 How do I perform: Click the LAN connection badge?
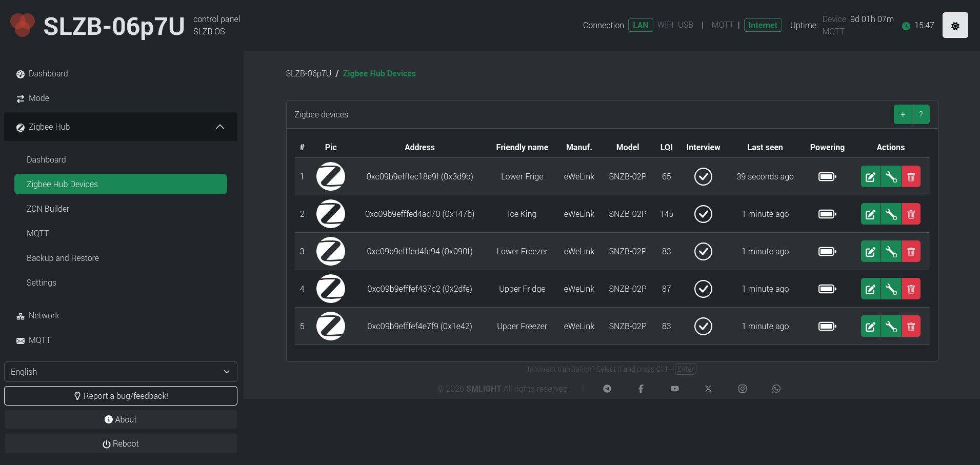click(641, 25)
